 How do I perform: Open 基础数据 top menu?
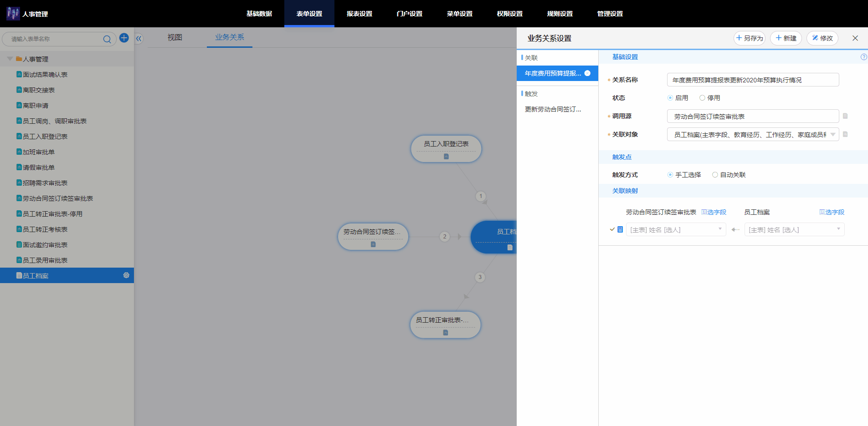click(x=259, y=14)
